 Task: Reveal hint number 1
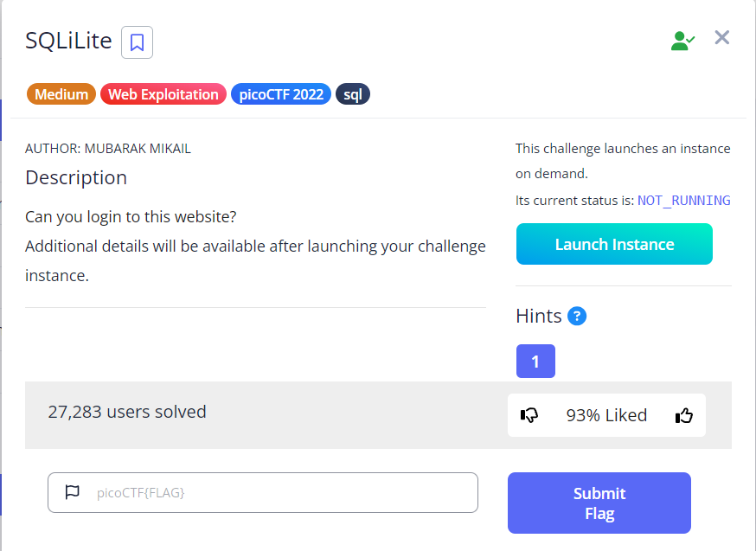coord(535,361)
